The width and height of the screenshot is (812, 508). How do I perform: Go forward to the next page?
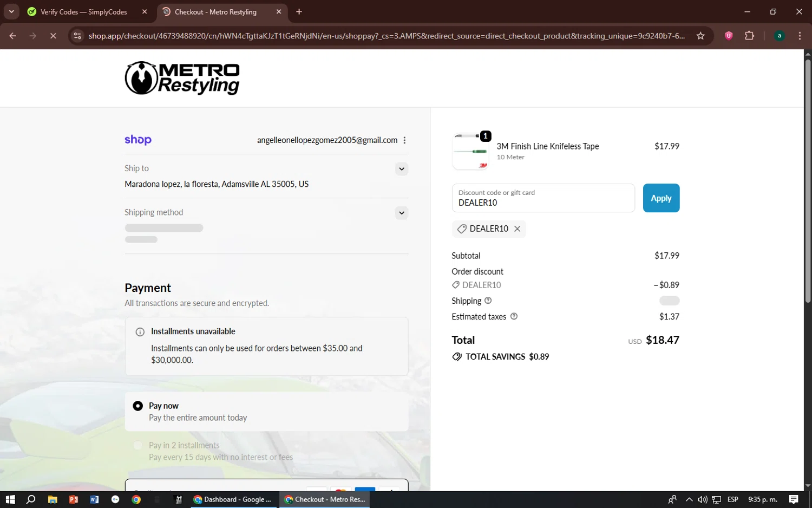point(33,36)
